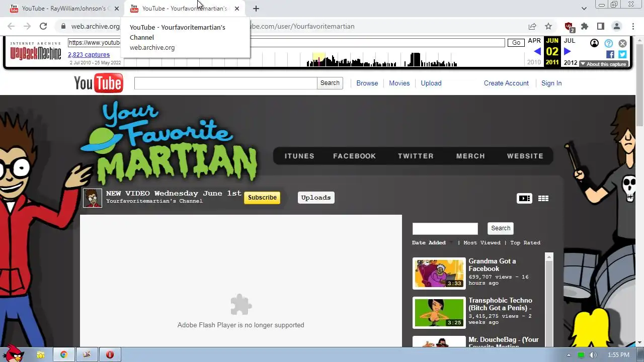Focus the channel search input field
Image resolution: width=644 pixels, height=362 pixels.
pos(445,228)
